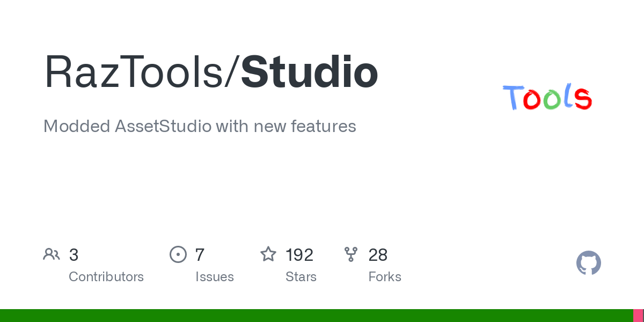This screenshot has height=322, width=644.
Task: Click the pink language bar segment
Action: (x=638, y=316)
